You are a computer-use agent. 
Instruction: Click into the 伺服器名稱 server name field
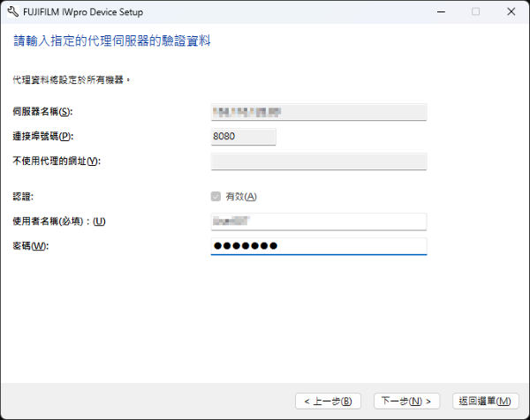point(319,112)
